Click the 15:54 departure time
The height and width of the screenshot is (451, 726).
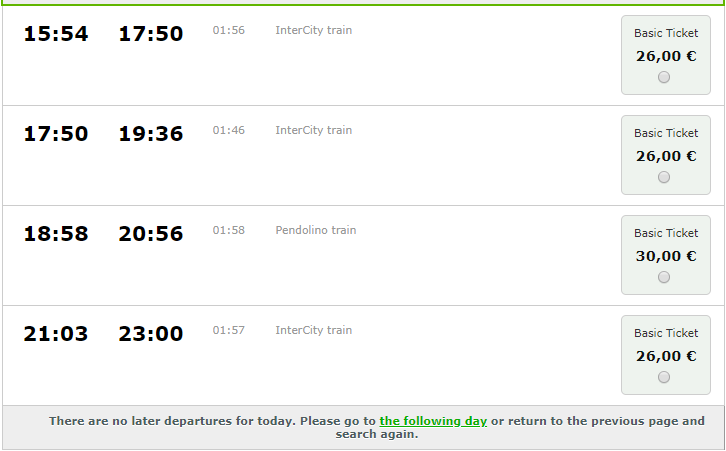56,34
